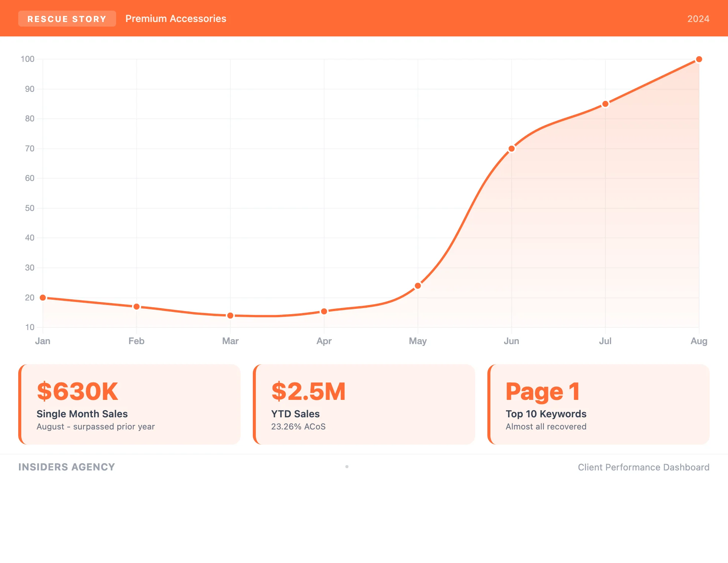Select the January data point
Image resolution: width=728 pixels, height=563 pixels.
click(43, 298)
